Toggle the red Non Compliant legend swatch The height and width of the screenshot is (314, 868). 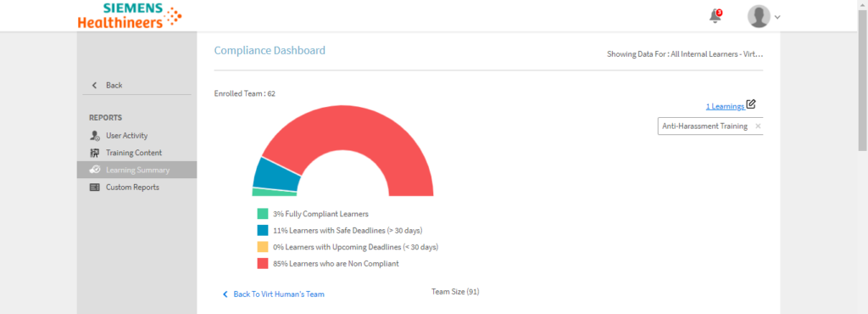click(x=263, y=264)
